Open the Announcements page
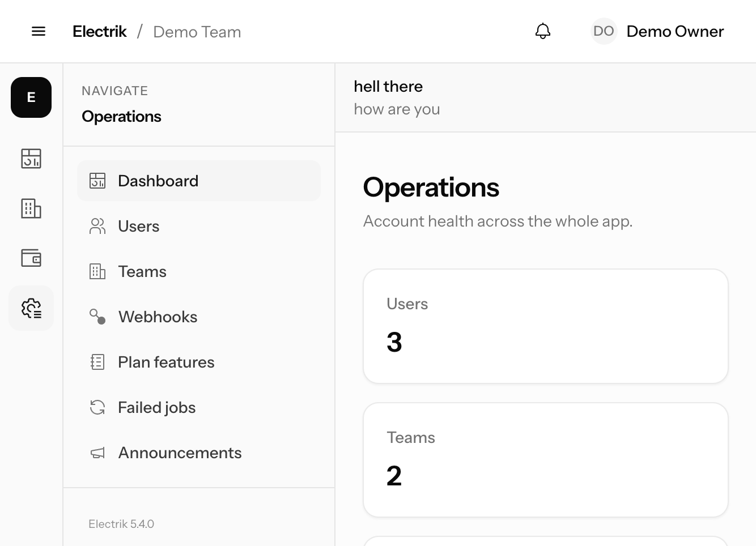Viewport: 756px width, 546px height. tap(199, 453)
